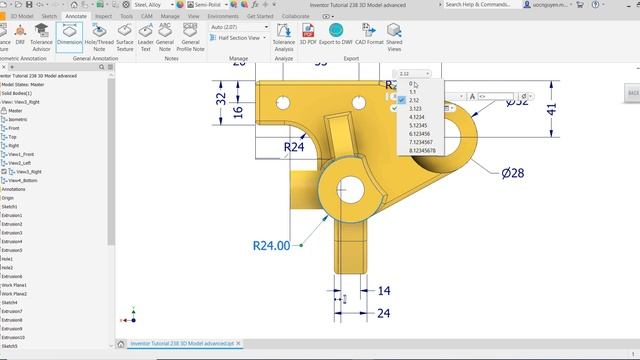Viewport: 640px width, 360px height.
Task: Select View4_Bottom in the browser
Action: [x=22, y=180]
